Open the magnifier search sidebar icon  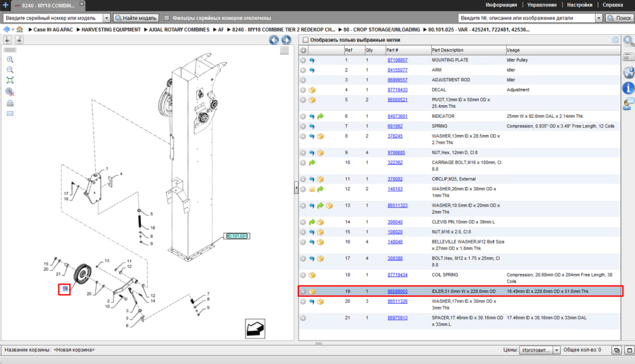tap(629, 41)
